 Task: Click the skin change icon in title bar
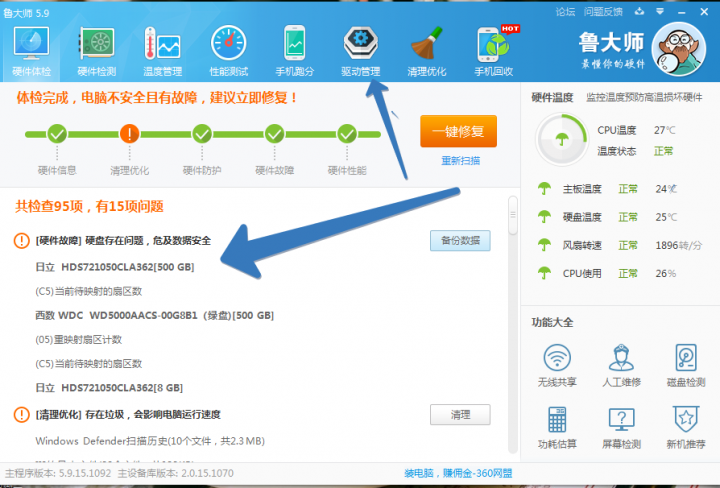click(639, 12)
